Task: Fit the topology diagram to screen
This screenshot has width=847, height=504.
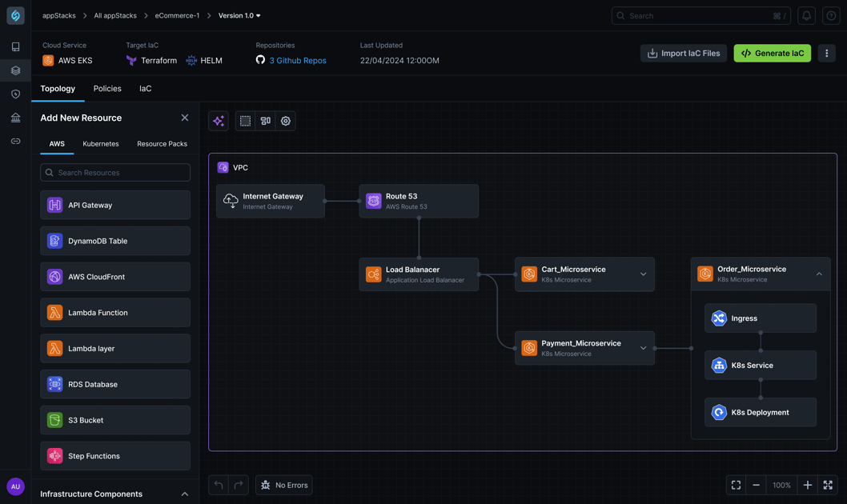Action: tap(736, 485)
